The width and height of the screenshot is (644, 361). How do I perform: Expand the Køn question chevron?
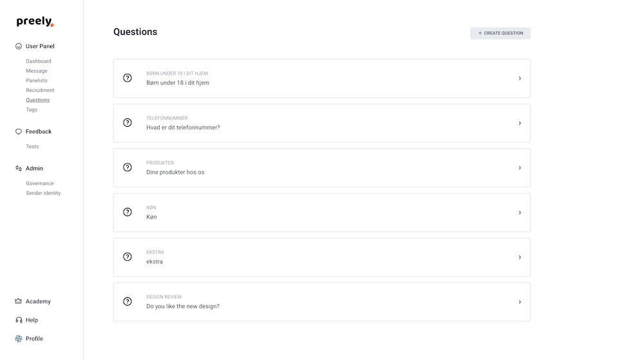(x=520, y=212)
